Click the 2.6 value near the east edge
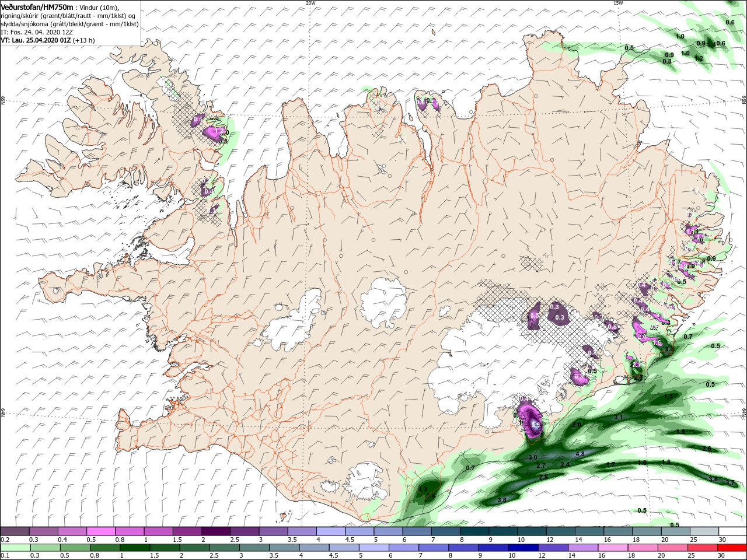This screenshot has height=560, width=747. (x=707, y=449)
